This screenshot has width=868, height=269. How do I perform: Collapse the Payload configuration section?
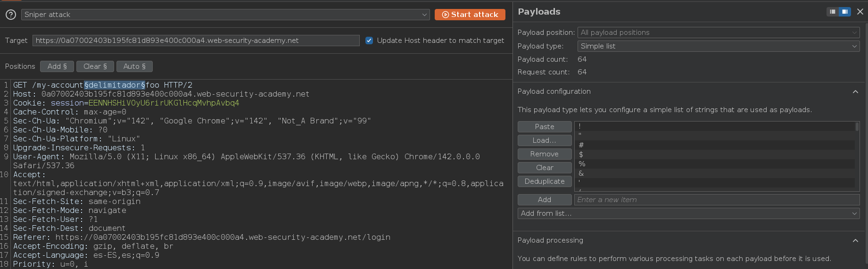click(x=855, y=91)
